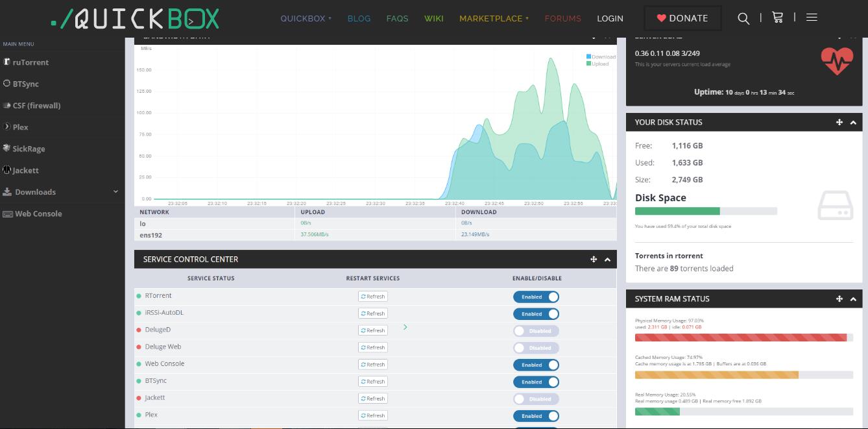Viewport: 868px width, 429px height.
Task: Enable the Jackett service toggle
Action: pos(536,399)
